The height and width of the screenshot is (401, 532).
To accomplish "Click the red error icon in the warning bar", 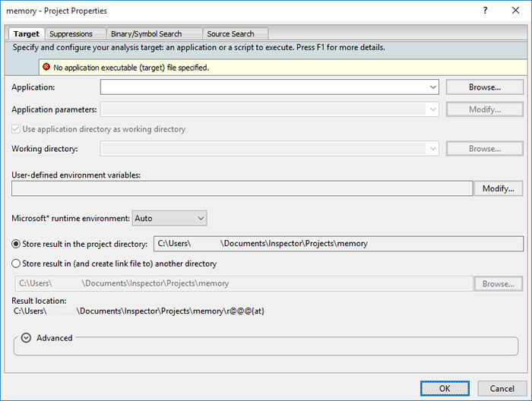I will tap(46, 68).
